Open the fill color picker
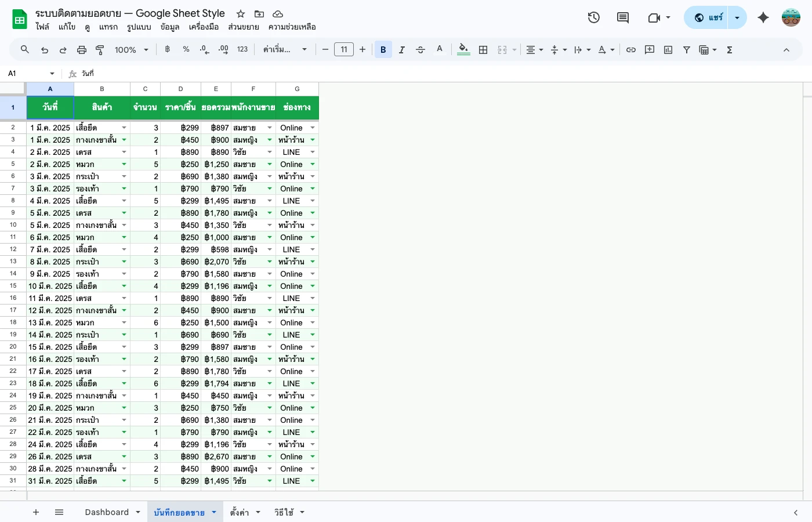This screenshot has width=812, height=522. pos(463,49)
